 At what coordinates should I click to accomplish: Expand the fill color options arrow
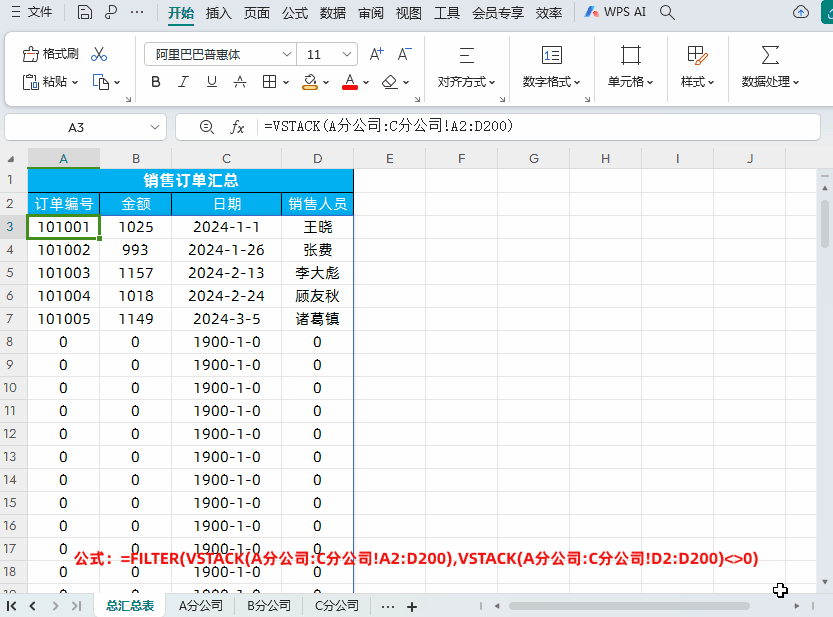pyautogui.click(x=326, y=82)
